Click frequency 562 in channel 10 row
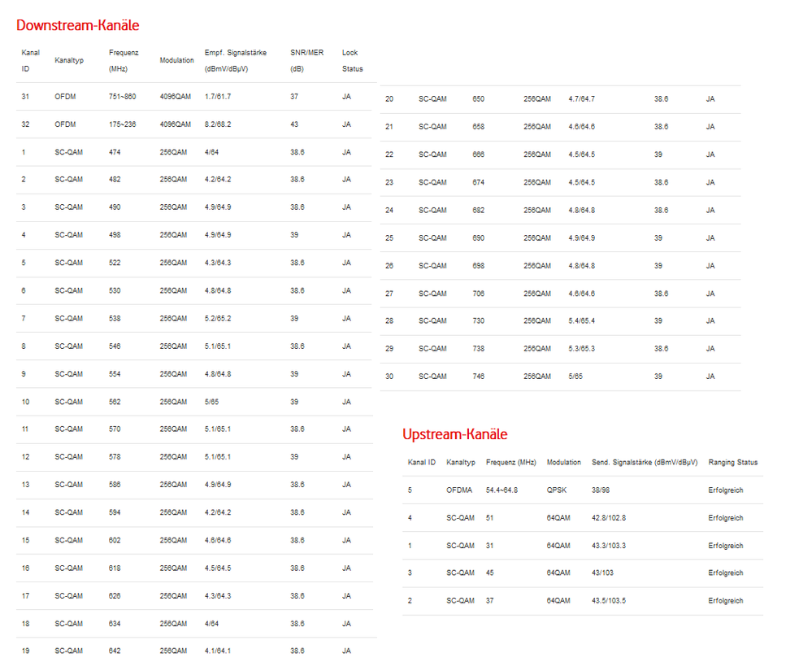 tap(115, 402)
